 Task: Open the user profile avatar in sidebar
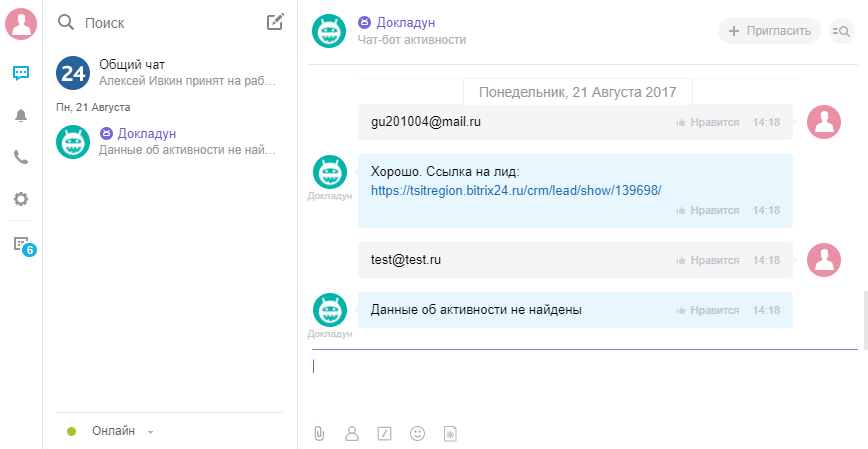(x=21, y=24)
